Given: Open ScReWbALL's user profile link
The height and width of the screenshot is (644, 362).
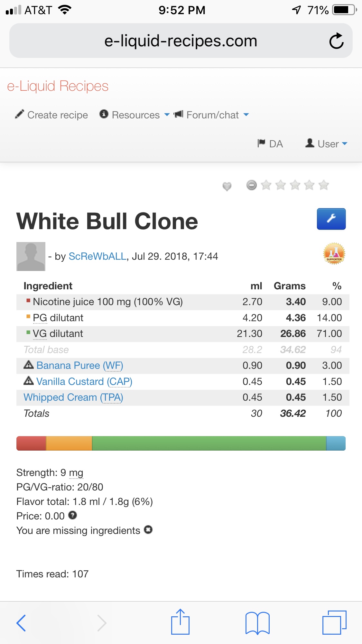Looking at the screenshot, I should pos(97,256).
